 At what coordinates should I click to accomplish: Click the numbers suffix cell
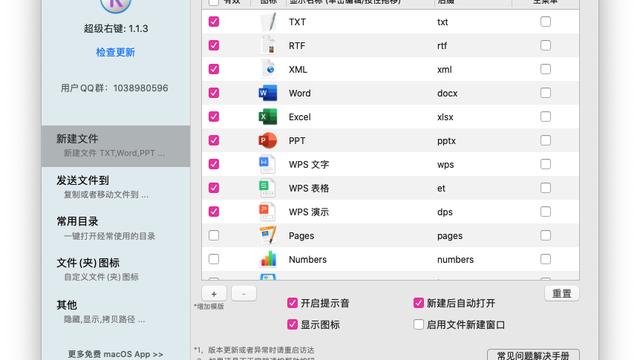coord(456,260)
